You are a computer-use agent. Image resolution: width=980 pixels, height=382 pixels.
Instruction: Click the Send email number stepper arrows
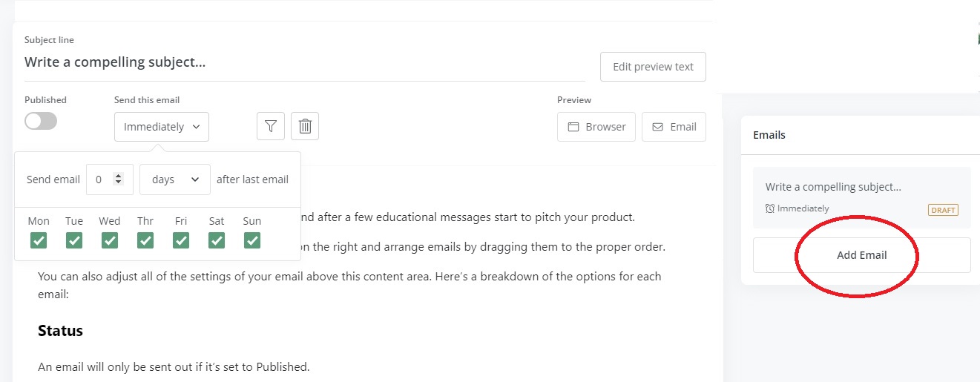tap(118, 180)
